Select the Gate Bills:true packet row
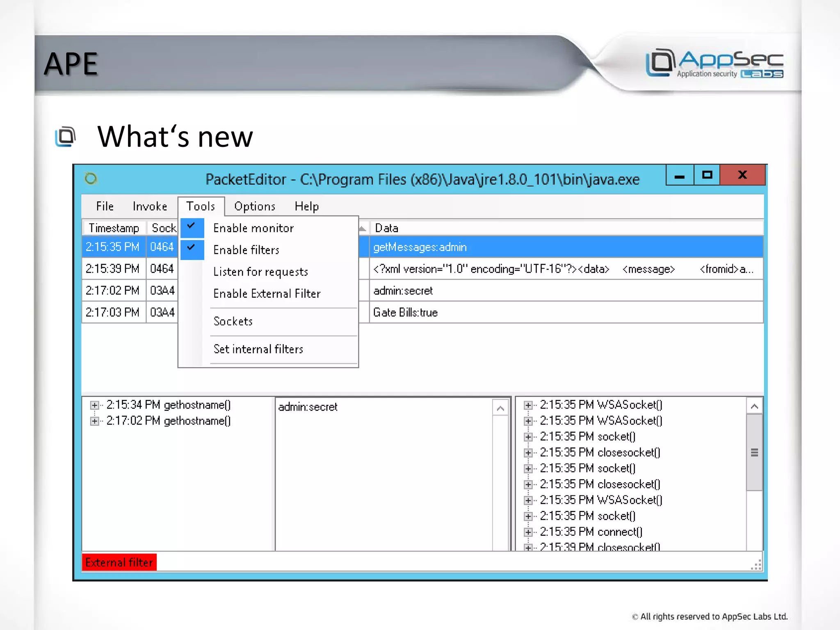The image size is (840, 630). (405, 313)
